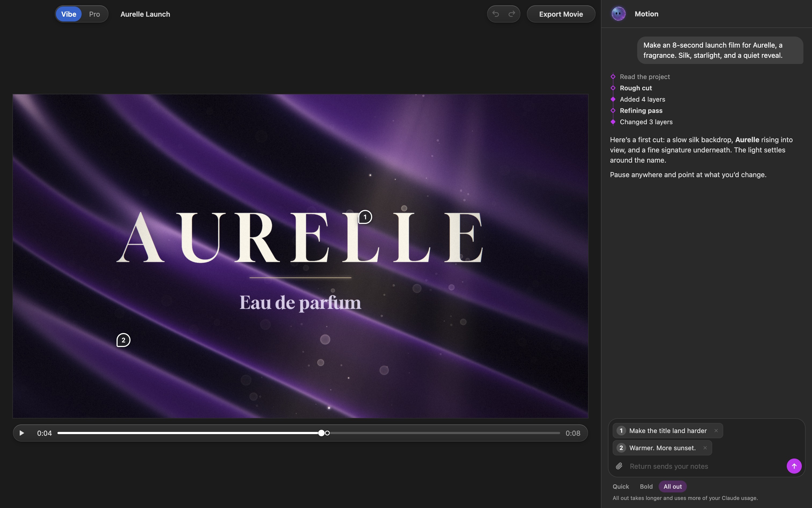Select annotation pin 2 on the silk background
812x508 pixels.
click(x=123, y=340)
